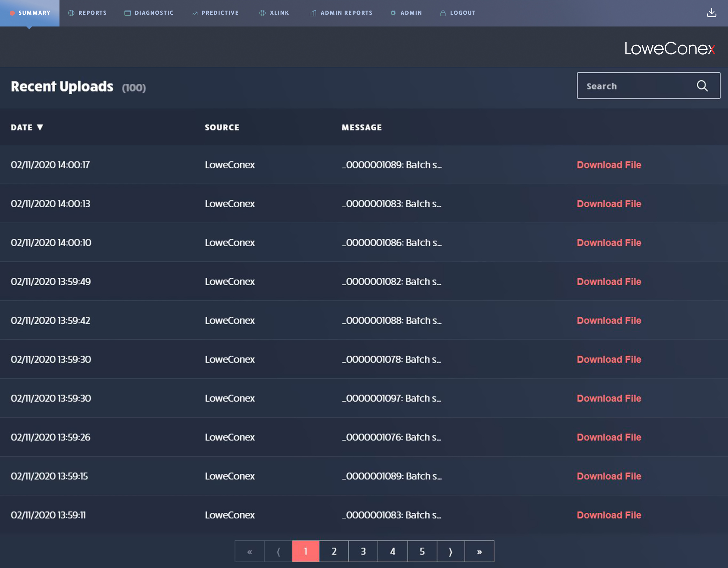Image resolution: width=728 pixels, height=568 pixels.
Task: Click the search magnifier icon
Action: click(702, 86)
